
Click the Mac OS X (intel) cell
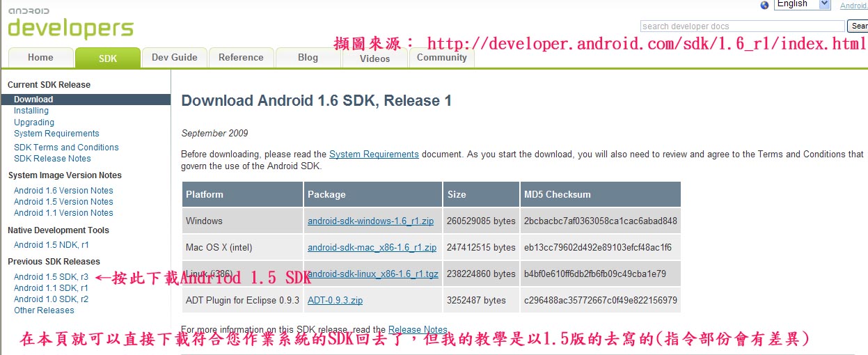point(242,247)
